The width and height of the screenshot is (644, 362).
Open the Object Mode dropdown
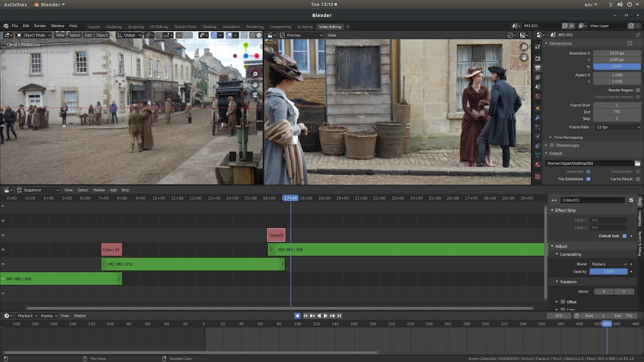pyautogui.click(x=33, y=35)
